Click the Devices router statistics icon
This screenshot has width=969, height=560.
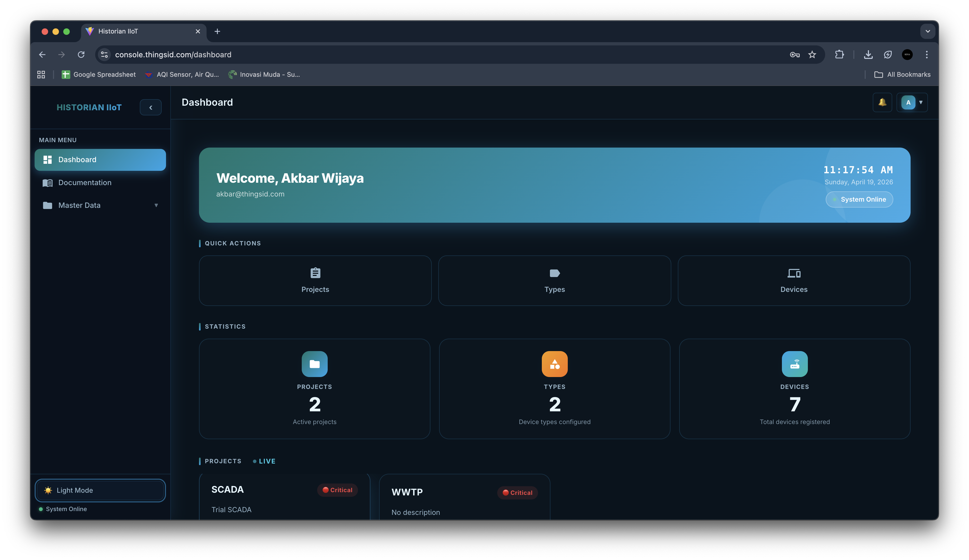[794, 364]
